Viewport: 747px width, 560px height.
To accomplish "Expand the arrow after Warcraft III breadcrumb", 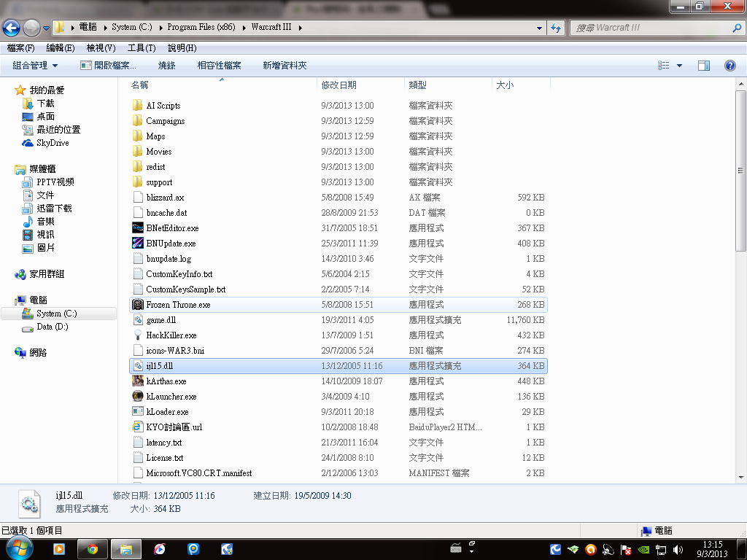I will (300, 28).
